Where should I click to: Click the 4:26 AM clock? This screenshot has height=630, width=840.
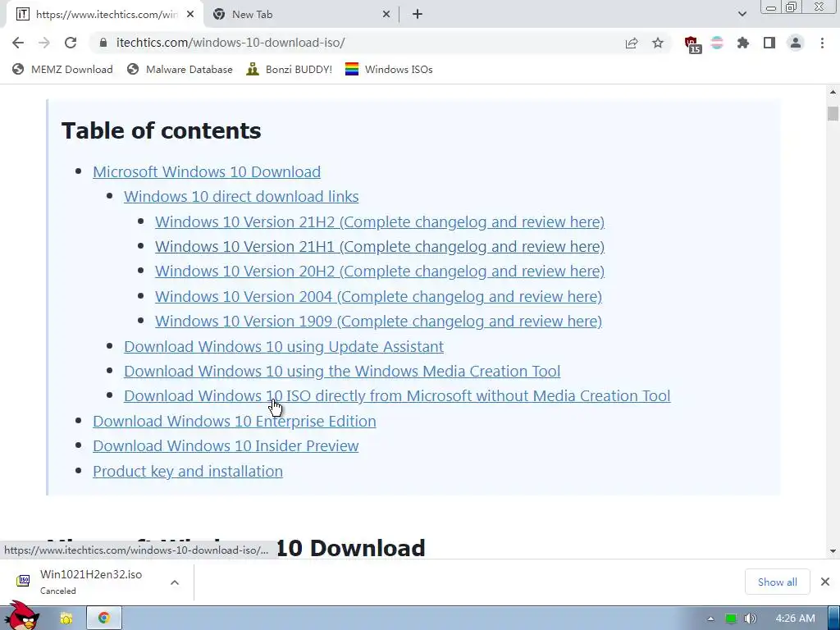[795, 619]
